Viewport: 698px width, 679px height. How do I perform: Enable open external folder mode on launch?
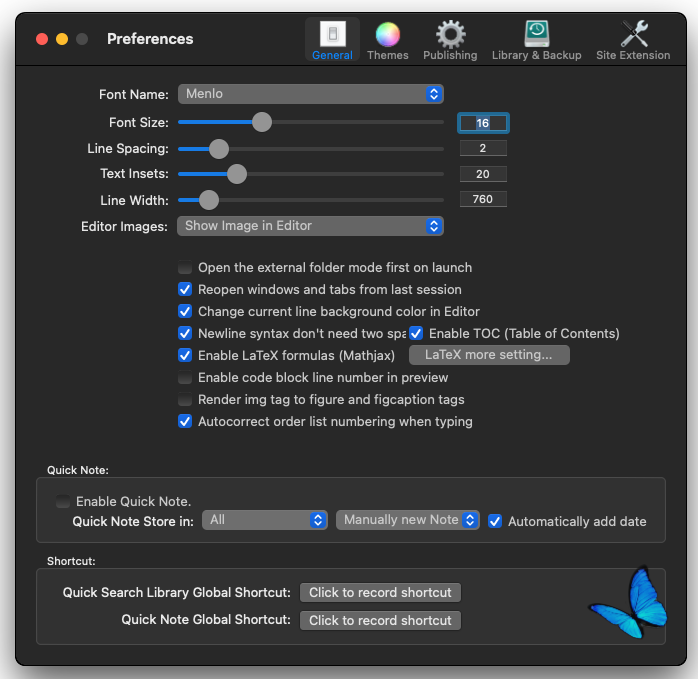(185, 268)
